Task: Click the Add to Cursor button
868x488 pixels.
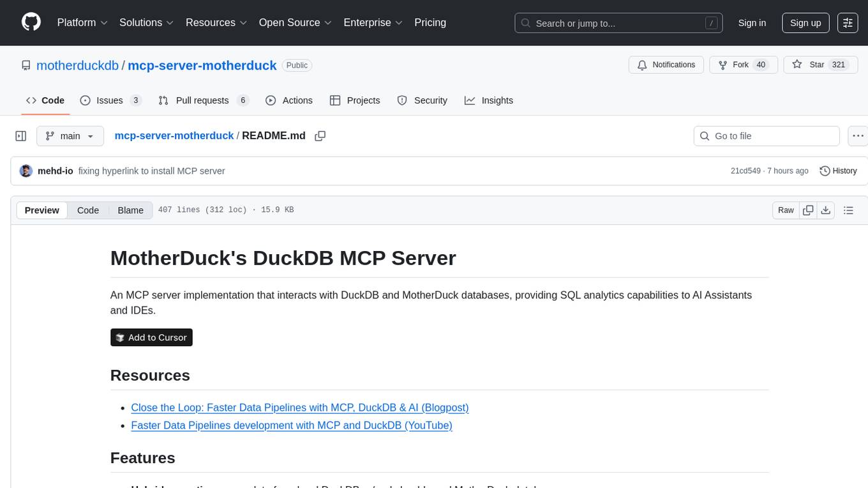Action: [x=151, y=337]
